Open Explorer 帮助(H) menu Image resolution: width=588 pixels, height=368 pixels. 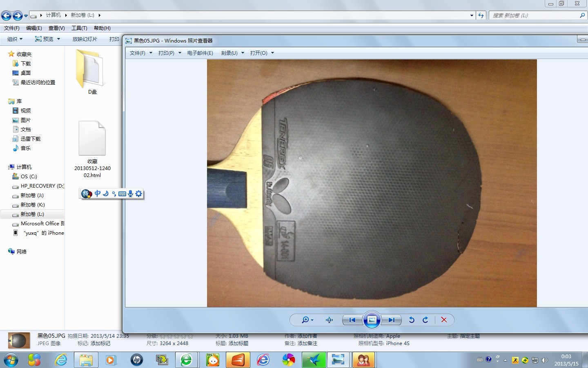coord(102,28)
